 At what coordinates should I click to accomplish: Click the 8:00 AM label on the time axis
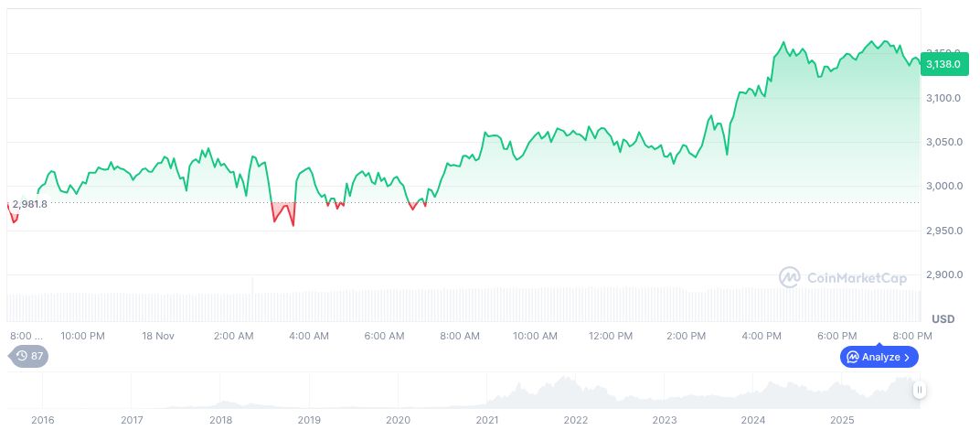pos(459,336)
